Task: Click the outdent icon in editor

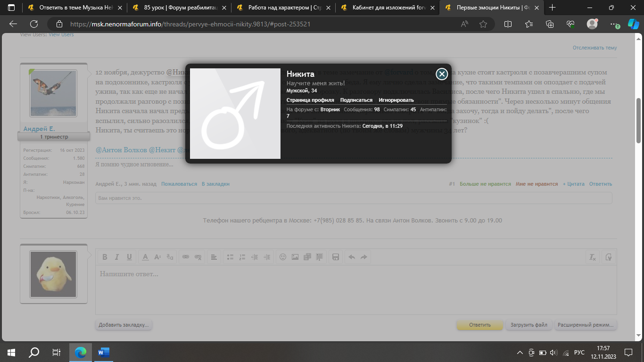Action: pyautogui.click(x=255, y=257)
